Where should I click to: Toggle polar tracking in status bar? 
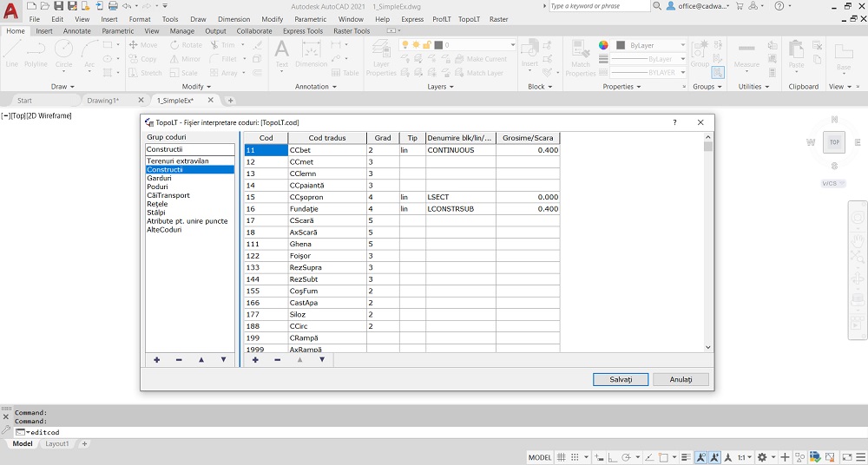627,457
